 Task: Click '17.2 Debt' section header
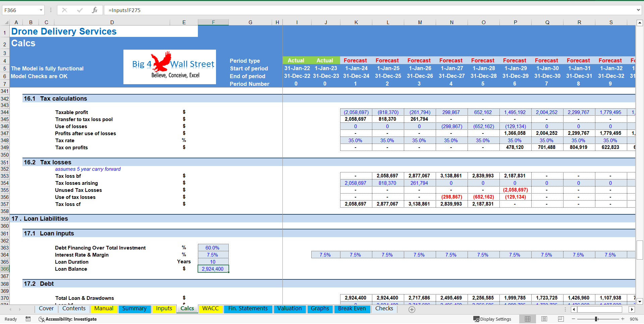pyautogui.click(x=39, y=284)
